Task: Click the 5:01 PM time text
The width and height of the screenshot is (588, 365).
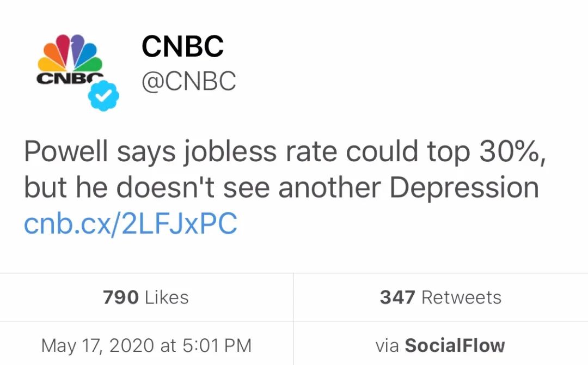Action: pyautogui.click(x=217, y=345)
